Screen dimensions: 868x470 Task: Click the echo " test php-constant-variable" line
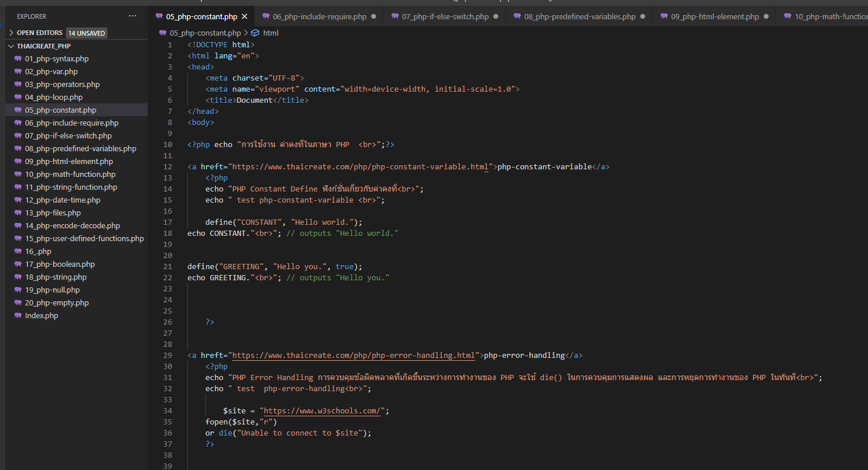[x=295, y=200]
